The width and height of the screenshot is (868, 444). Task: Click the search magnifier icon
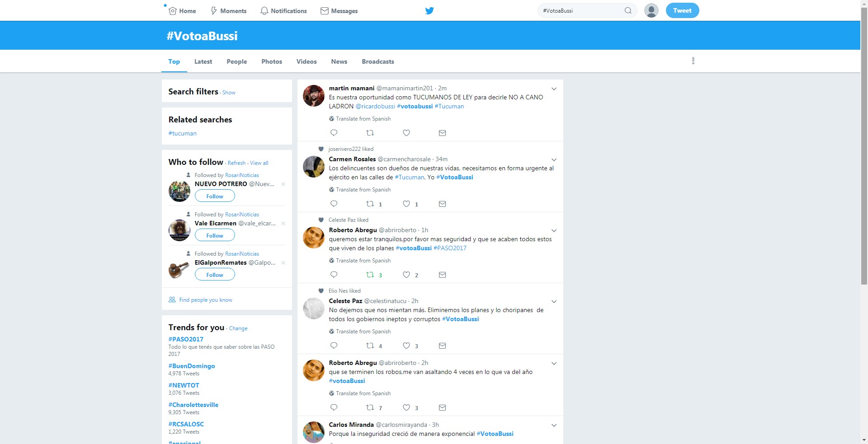pos(628,10)
